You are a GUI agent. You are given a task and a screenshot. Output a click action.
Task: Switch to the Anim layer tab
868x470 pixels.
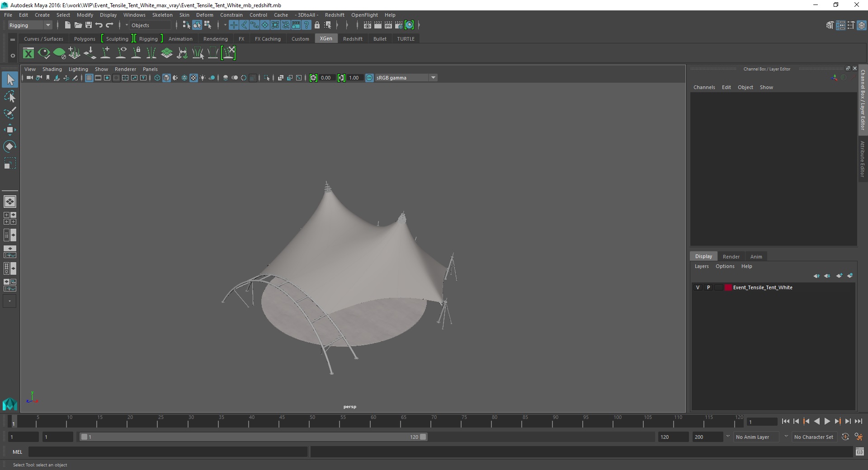click(x=756, y=257)
